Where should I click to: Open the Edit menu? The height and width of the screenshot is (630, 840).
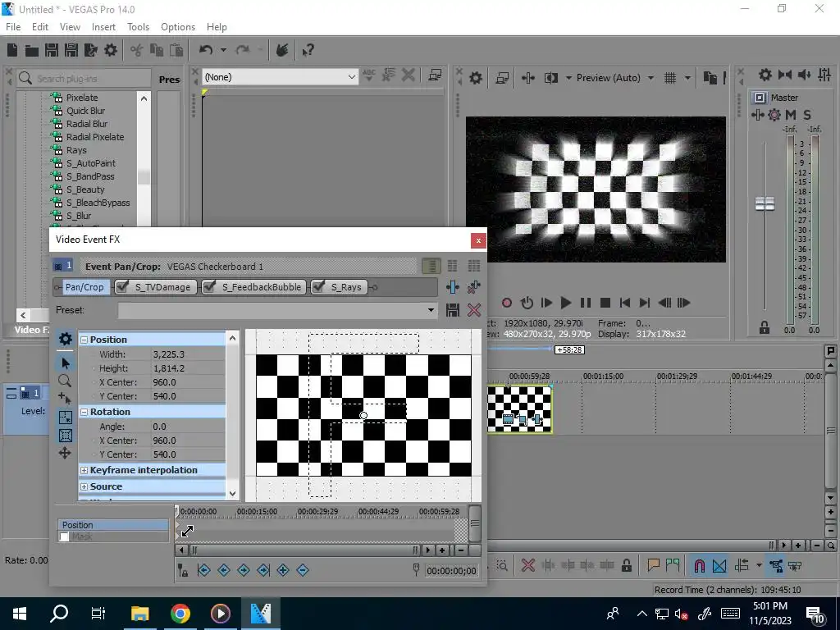pyautogui.click(x=40, y=27)
